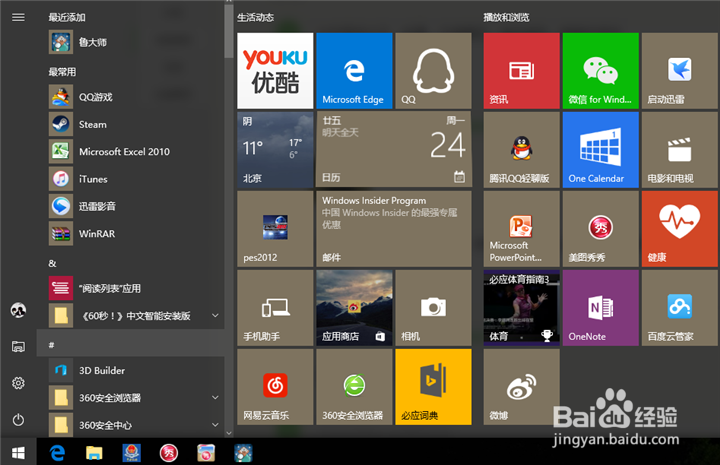This screenshot has width=720, height=465.
Task: Open the 体育 sports tile
Action: 521,308
